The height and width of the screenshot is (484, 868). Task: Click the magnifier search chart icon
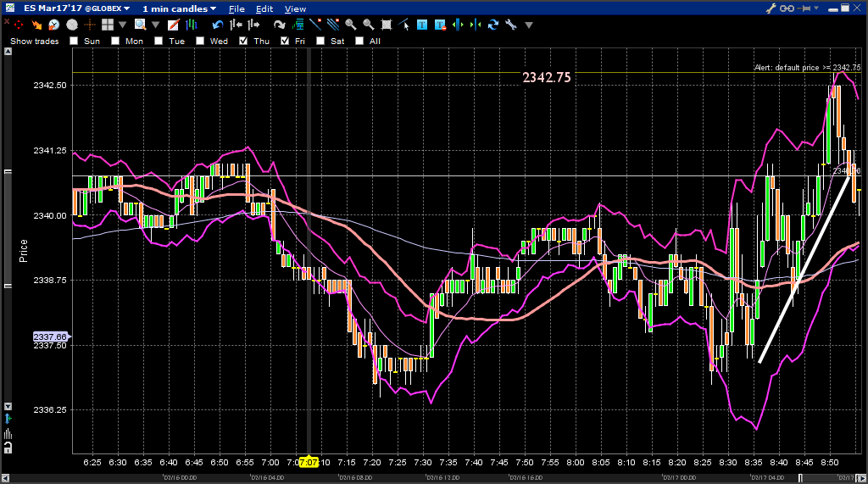pyautogui.click(x=140, y=25)
